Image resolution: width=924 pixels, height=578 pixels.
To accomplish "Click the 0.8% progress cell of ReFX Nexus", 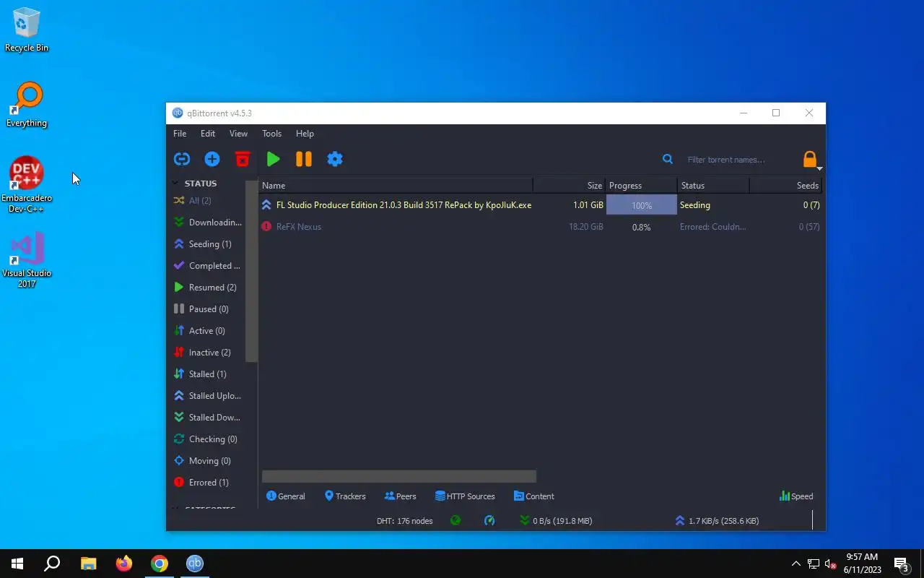I will tap(641, 227).
